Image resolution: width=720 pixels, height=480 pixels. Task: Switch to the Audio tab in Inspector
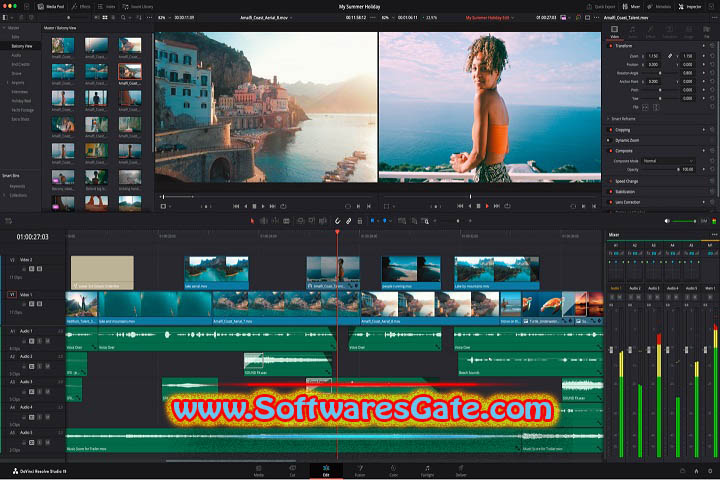[x=633, y=32]
